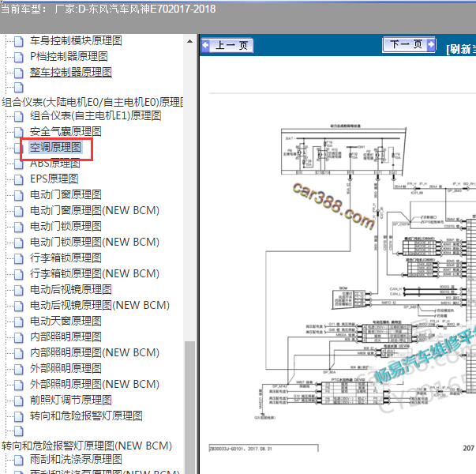The image size is (476, 474).
Task: Select 空调原理图 entry
Action: coord(55,148)
